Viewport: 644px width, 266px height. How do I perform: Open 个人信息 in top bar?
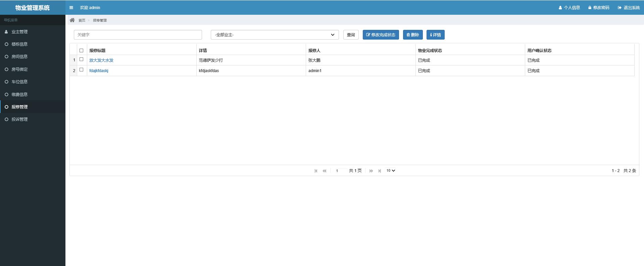(569, 8)
